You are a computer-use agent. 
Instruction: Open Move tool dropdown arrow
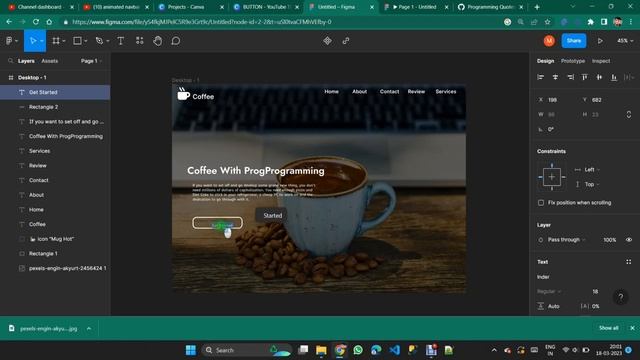coord(42,41)
